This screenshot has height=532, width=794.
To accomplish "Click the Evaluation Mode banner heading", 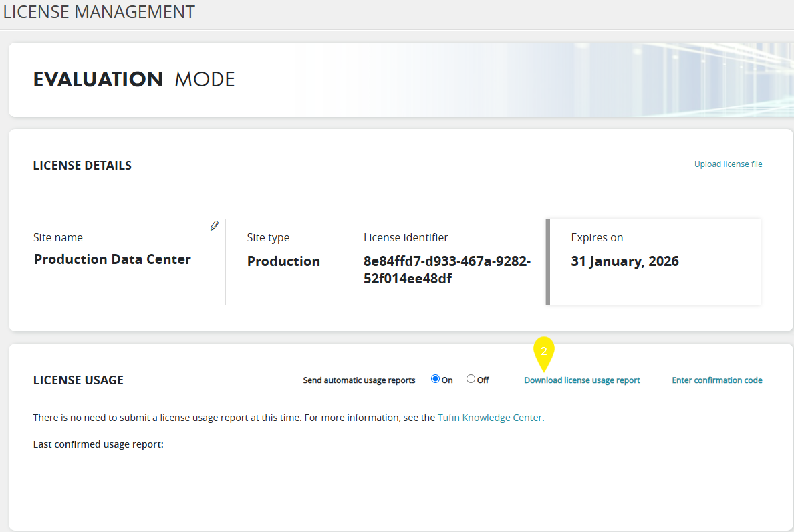I will [x=134, y=80].
